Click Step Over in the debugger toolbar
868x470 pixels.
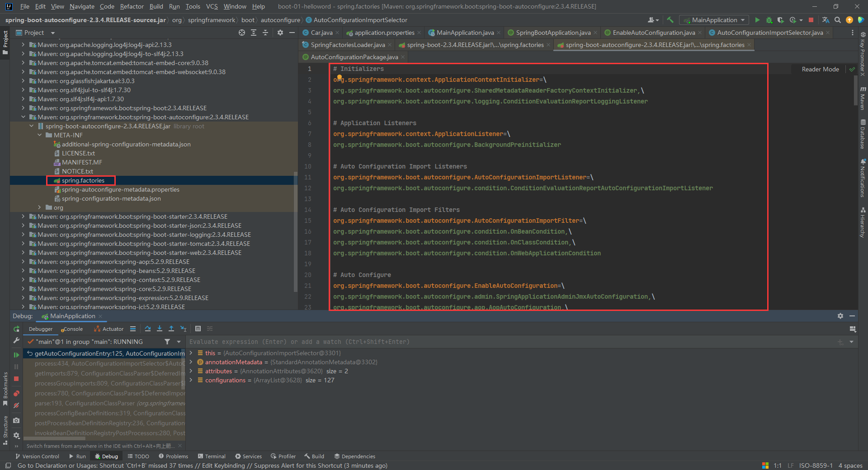tap(148, 329)
